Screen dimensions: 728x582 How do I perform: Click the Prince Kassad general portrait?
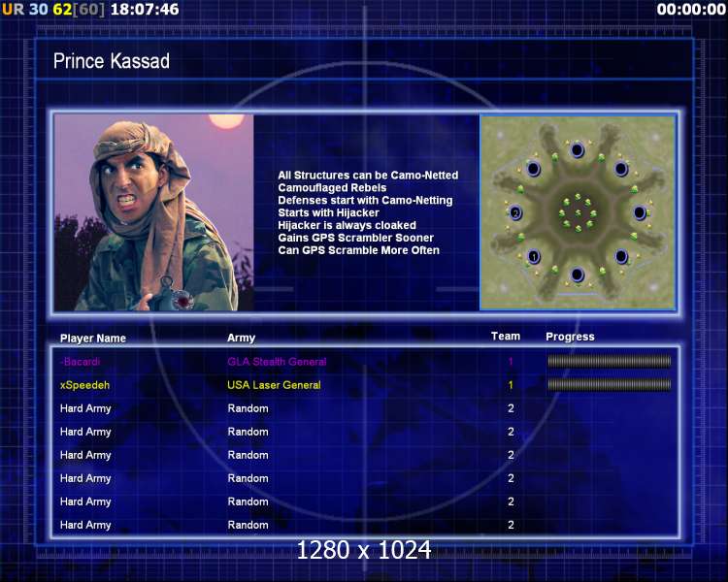(153, 212)
